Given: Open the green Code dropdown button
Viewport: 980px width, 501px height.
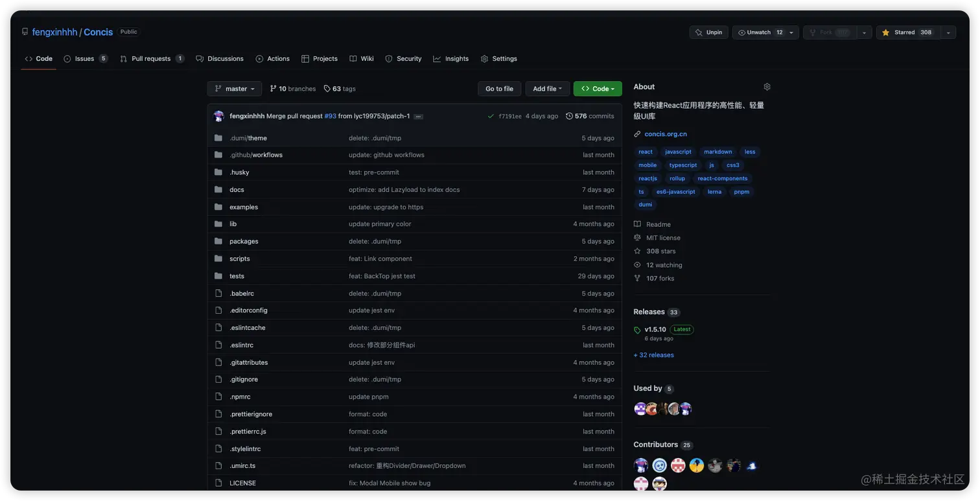Looking at the screenshot, I should pos(598,89).
